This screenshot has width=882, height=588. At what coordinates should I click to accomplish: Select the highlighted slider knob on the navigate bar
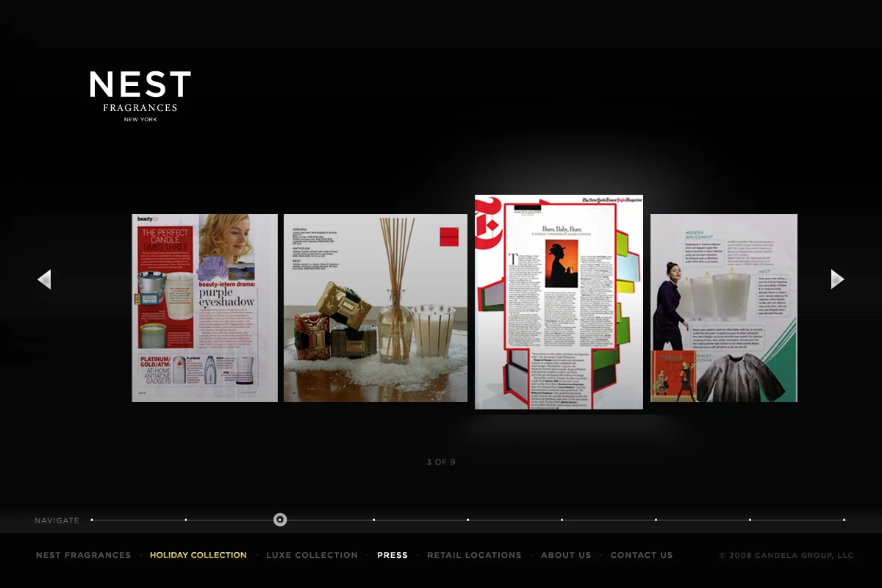click(280, 520)
